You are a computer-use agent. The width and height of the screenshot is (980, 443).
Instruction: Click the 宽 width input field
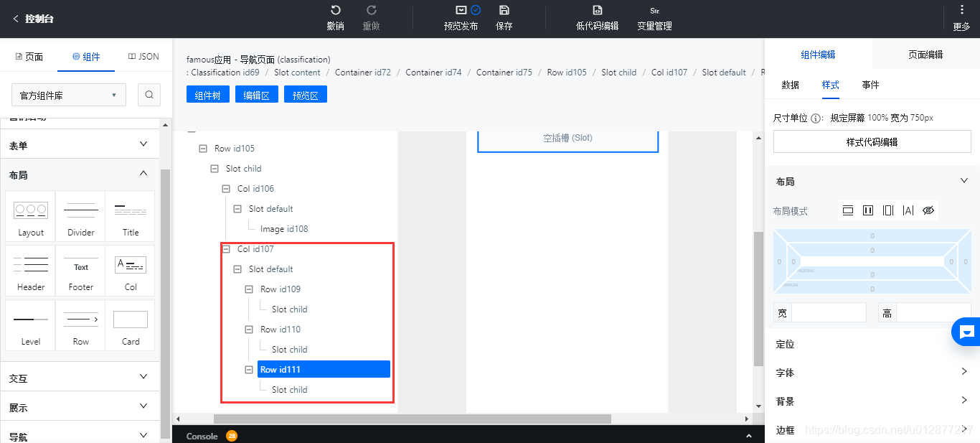click(x=829, y=312)
